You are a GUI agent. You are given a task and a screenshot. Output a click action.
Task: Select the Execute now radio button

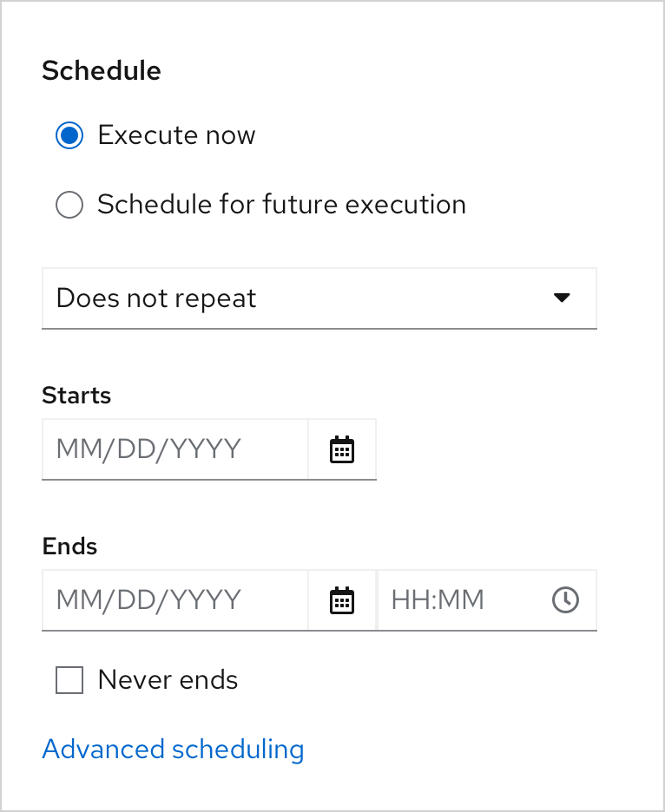tap(69, 135)
